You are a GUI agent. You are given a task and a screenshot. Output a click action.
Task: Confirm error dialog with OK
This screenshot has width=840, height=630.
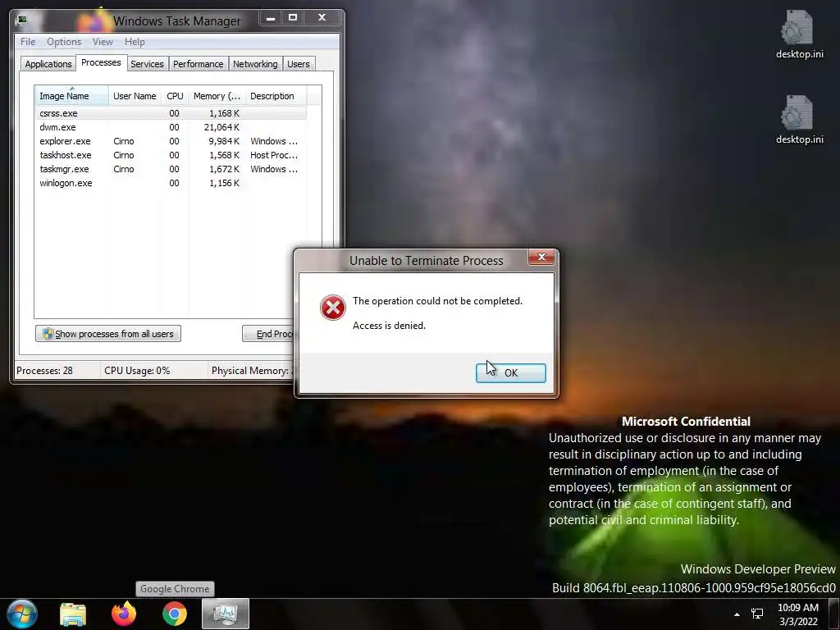tap(510, 373)
